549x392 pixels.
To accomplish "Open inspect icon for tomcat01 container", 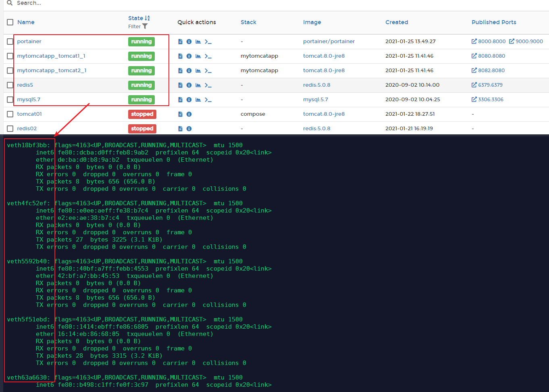I will pos(189,114).
